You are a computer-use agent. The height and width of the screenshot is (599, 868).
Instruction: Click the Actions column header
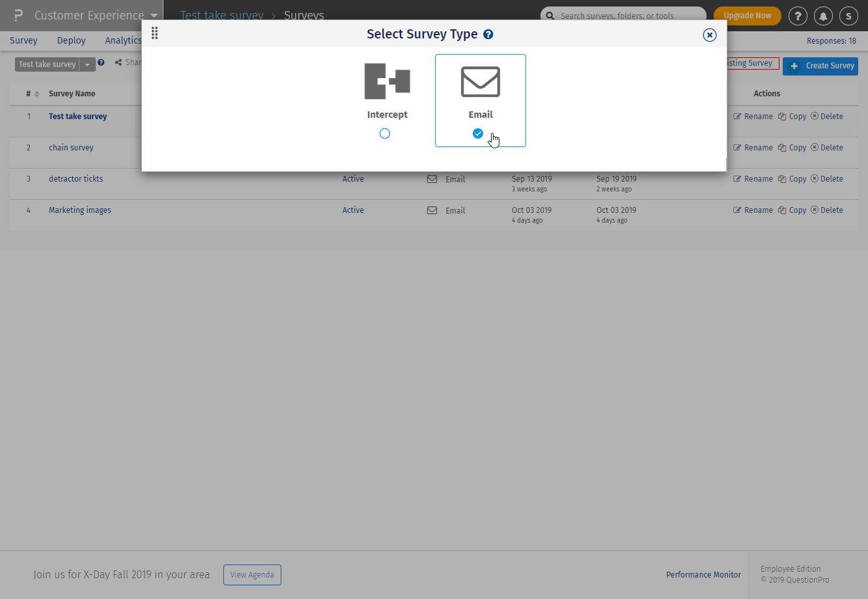(x=767, y=94)
